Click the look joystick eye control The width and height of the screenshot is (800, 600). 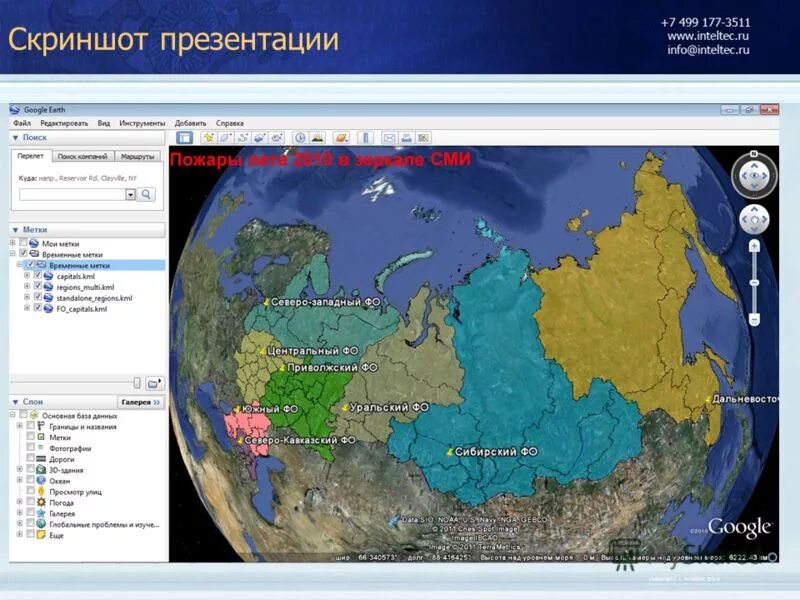[754, 176]
